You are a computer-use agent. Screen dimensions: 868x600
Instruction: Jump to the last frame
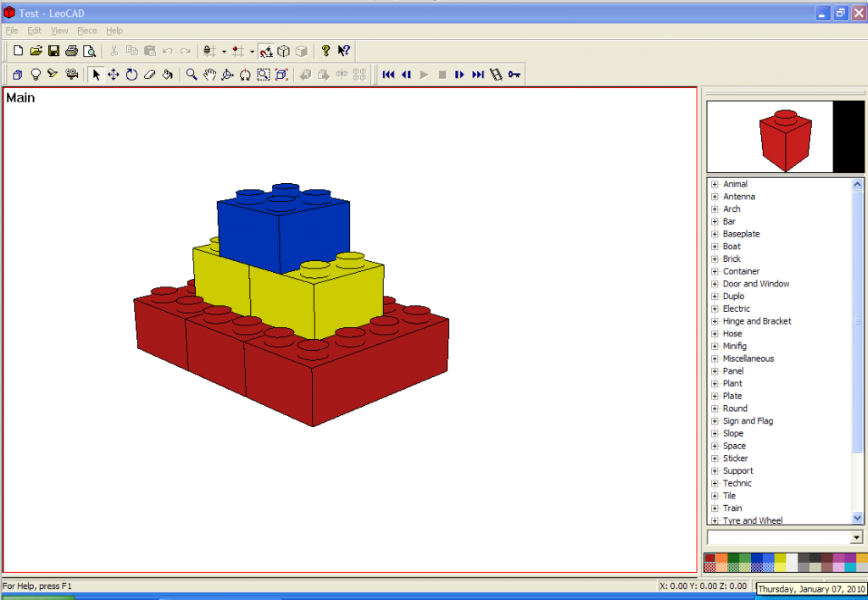tap(477, 75)
